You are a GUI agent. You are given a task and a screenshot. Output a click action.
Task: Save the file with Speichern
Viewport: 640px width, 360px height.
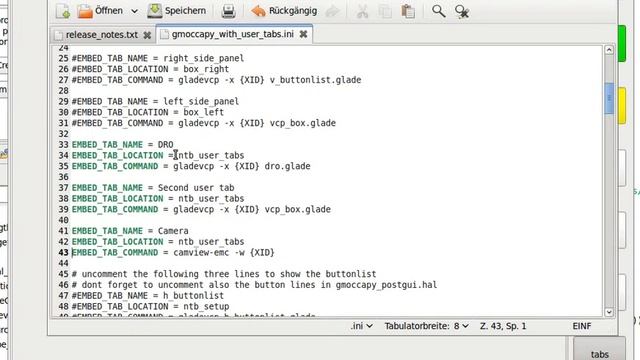coord(177,11)
